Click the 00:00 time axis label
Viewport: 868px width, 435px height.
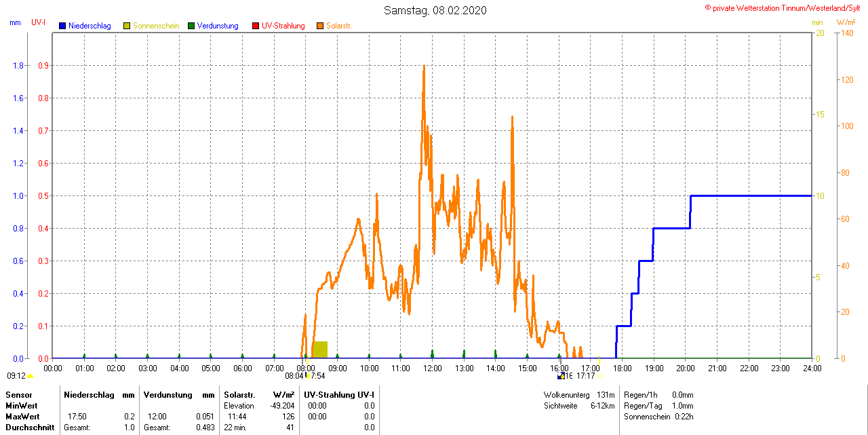[x=53, y=368]
